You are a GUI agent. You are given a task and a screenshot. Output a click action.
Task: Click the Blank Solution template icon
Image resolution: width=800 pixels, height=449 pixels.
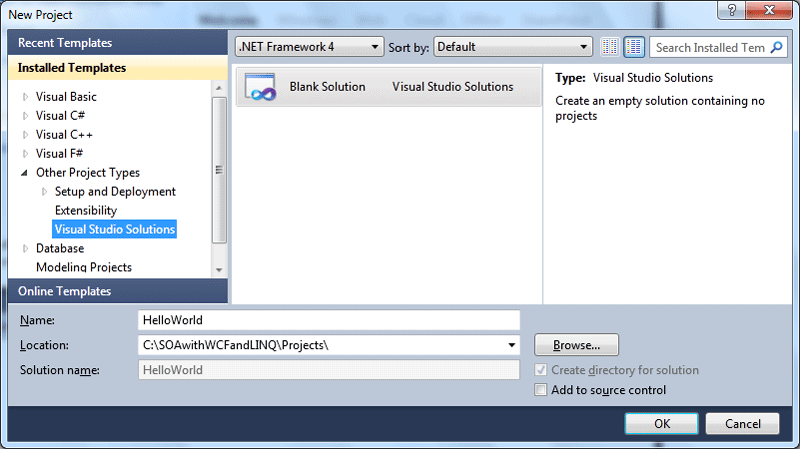click(260, 87)
